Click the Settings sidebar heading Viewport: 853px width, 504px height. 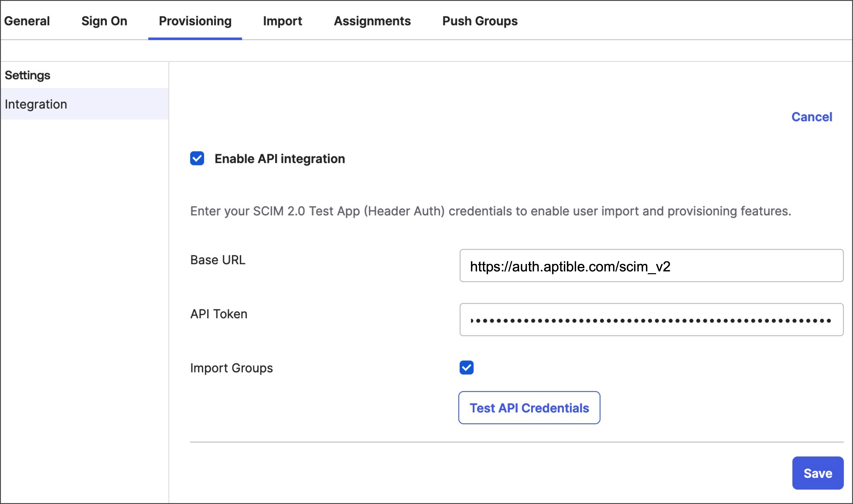click(27, 75)
